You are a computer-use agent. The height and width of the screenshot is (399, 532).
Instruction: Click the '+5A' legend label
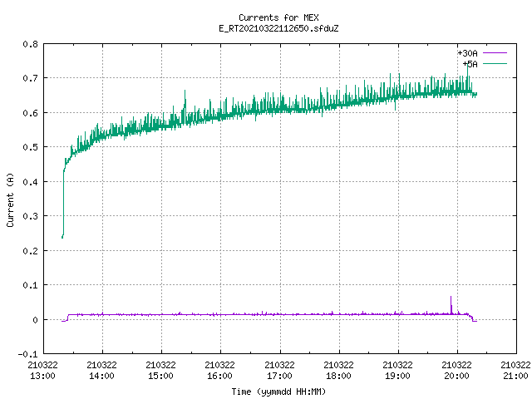(470, 64)
